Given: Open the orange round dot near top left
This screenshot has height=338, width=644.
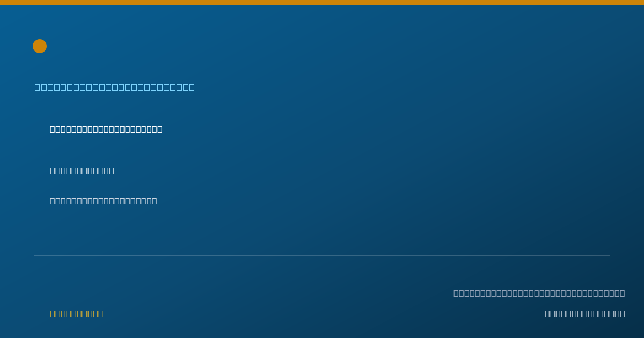Looking at the screenshot, I should [x=40, y=46].
